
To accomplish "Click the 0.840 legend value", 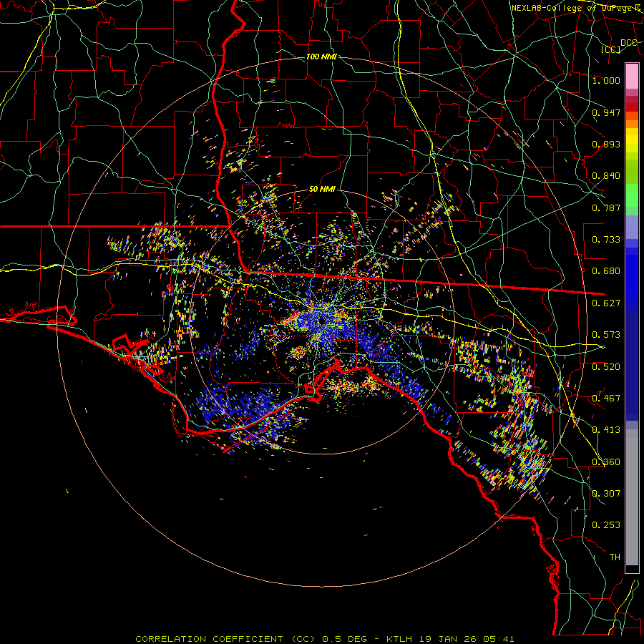I will [606, 176].
